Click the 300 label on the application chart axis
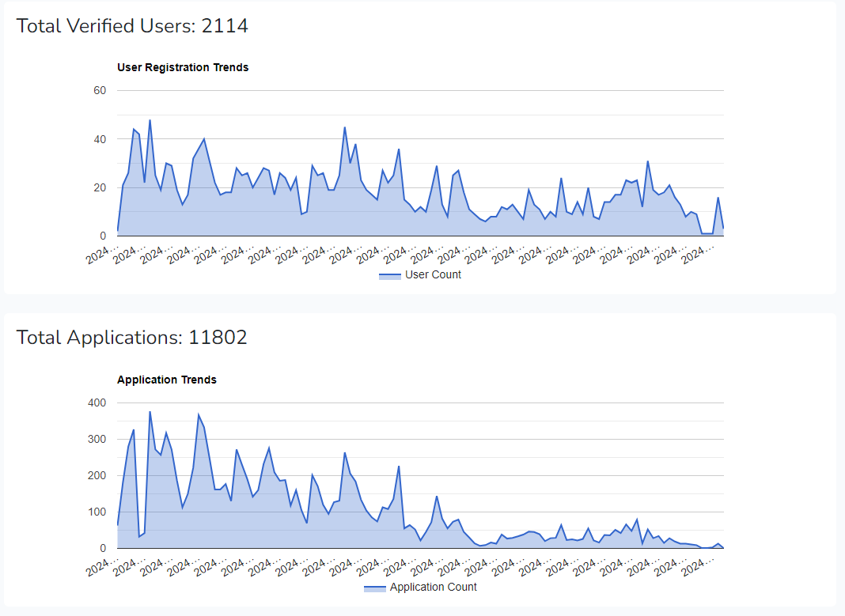Screen dimensions: 845x616 click(97, 440)
